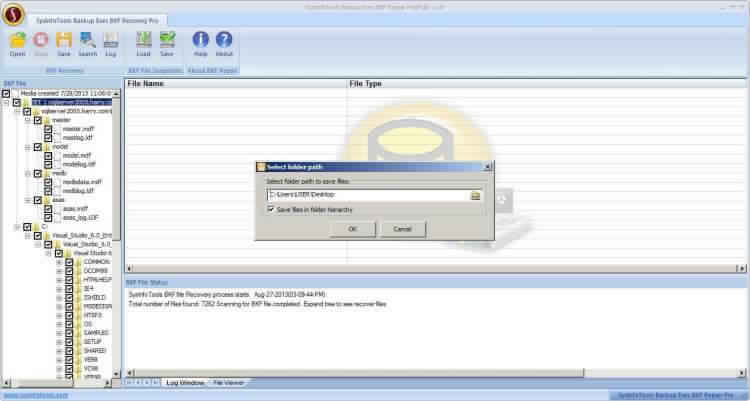
Task: Click the Open toolbar icon
Action: [17, 41]
